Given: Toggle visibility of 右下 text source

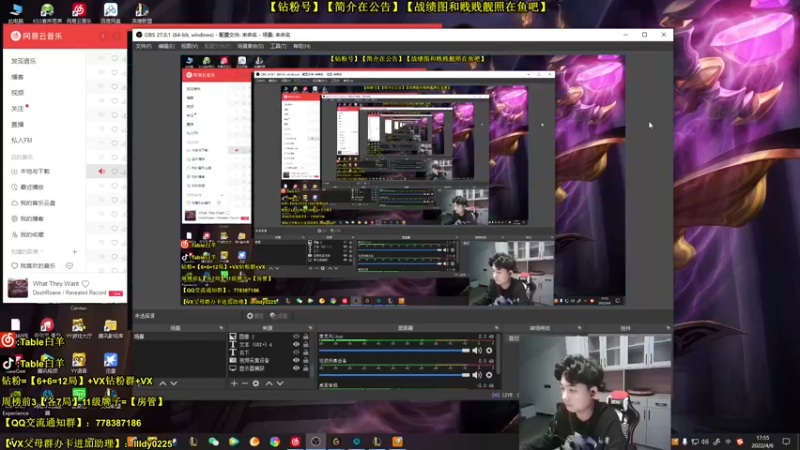Looking at the screenshot, I should click(x=296, y=352).
